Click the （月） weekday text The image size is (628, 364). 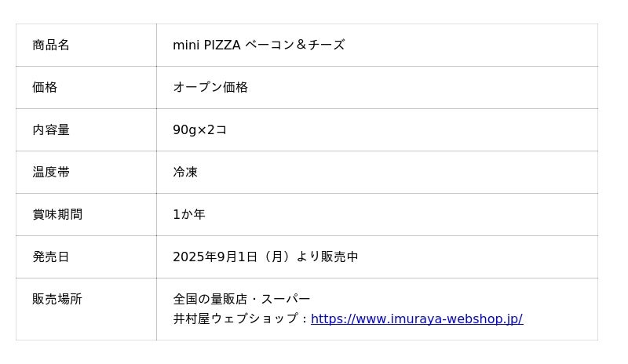click(277, 257)
